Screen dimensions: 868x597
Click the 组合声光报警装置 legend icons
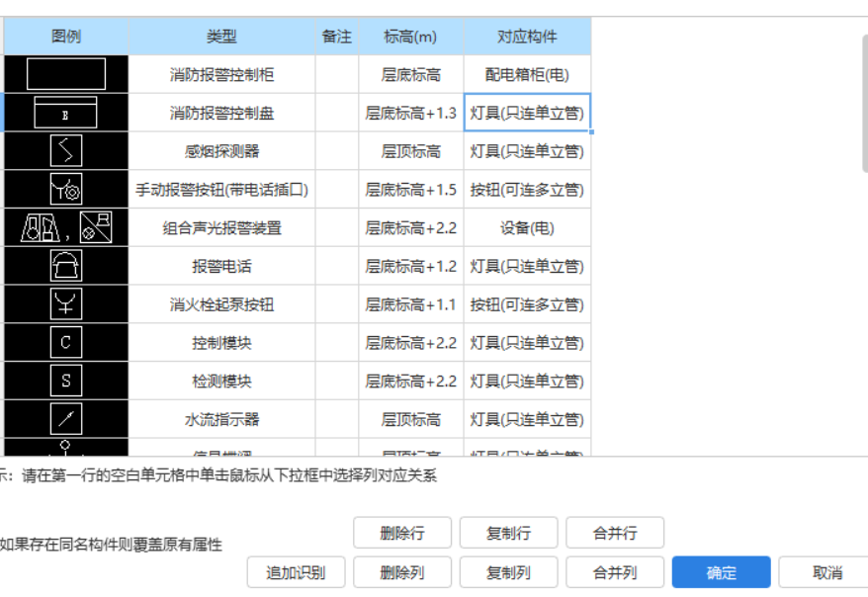66,227
